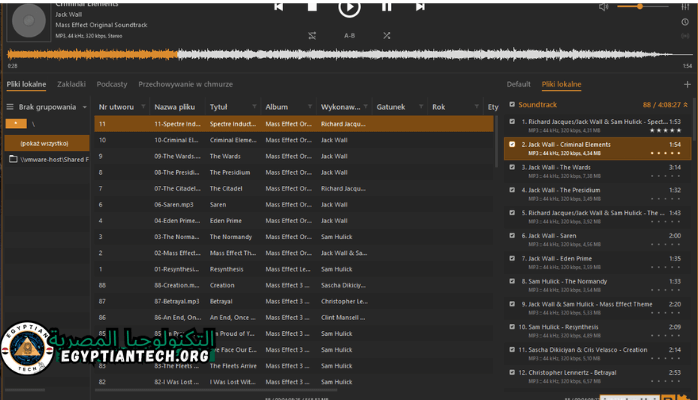698x400 pixels.
Task: Open the Podcasty tab
Action: pos(112,85)
